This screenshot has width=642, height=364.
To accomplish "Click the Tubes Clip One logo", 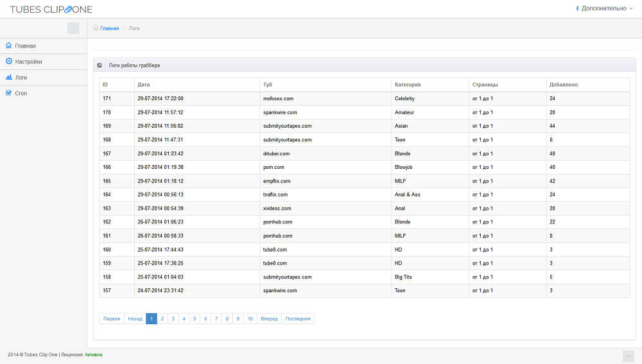I will (51, 9).
